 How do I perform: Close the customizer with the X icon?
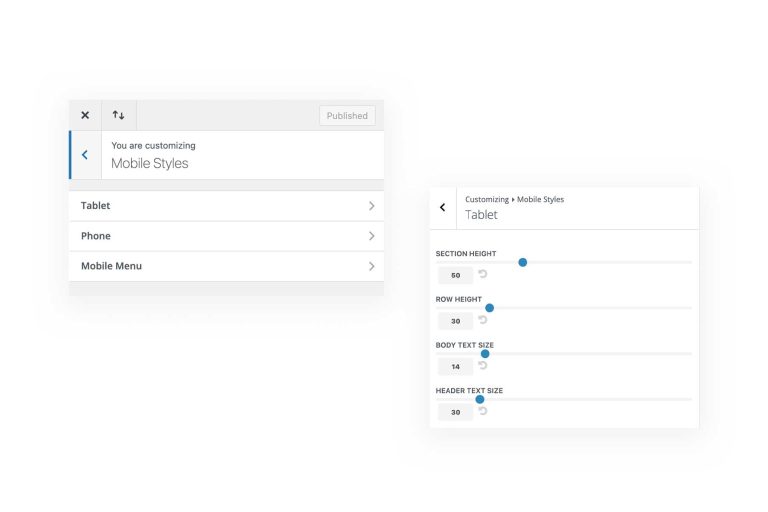(x=85, y=115)
